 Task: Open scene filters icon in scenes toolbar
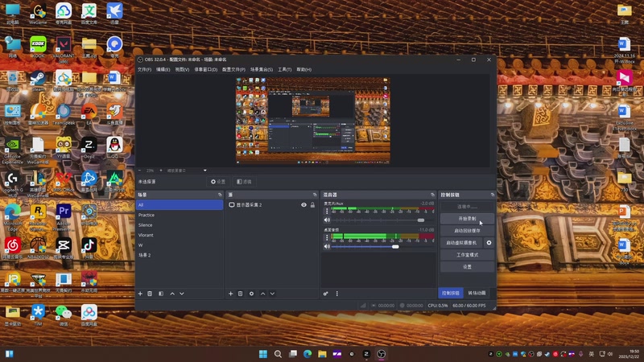tap(161, 294)
